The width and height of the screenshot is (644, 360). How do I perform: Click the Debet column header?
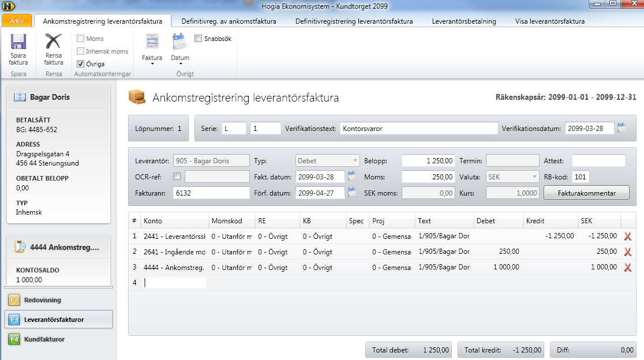click(498, 221)
